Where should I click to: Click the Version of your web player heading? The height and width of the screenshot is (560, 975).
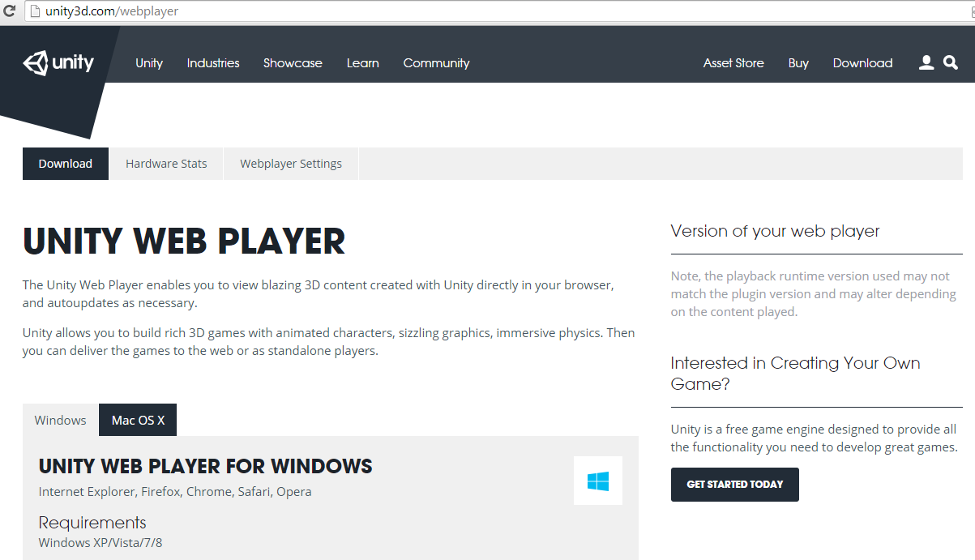[x=776, y=231]
